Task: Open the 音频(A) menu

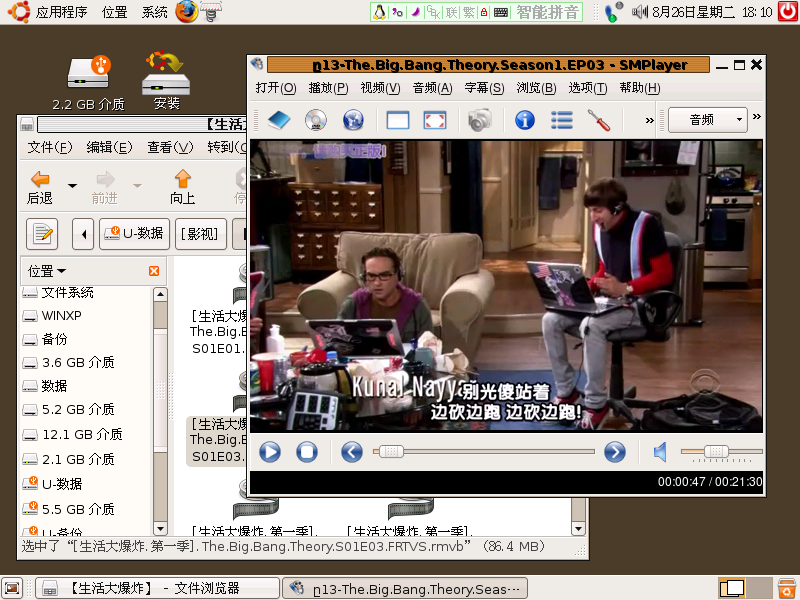Action: tap(433, 88)
